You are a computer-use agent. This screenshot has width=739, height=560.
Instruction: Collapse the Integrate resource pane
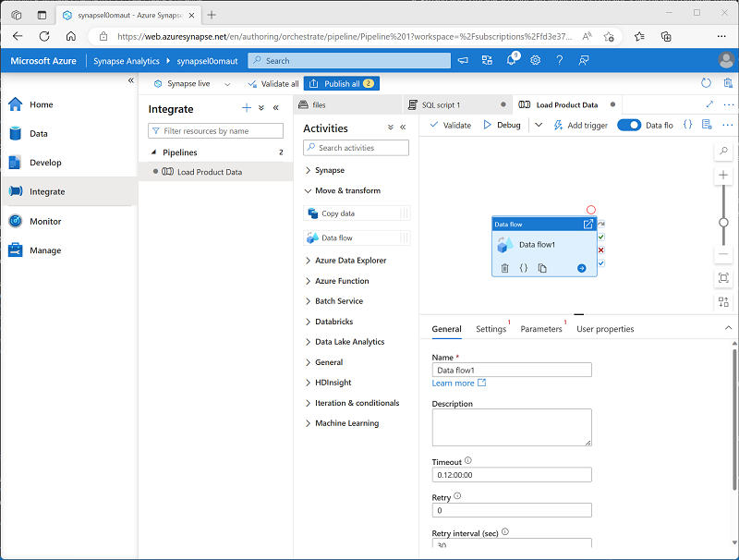tap(275, 108)
